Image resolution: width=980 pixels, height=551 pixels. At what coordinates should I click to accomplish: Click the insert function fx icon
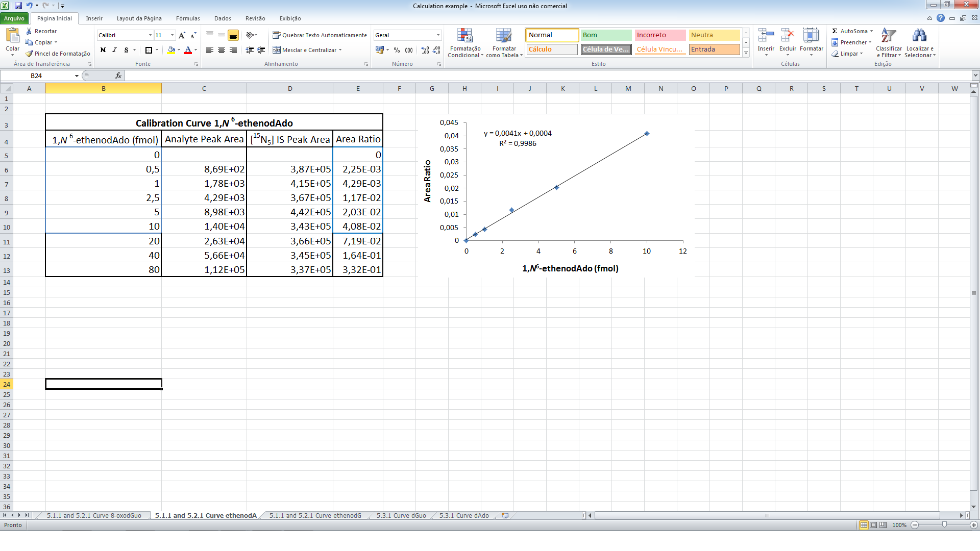click(x=118, y=76)
